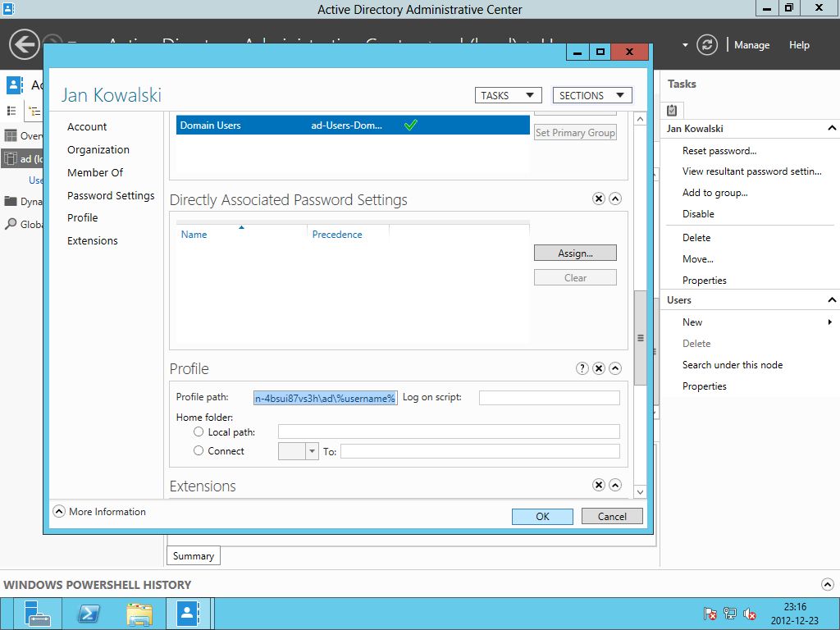Launch PowerShell from taskbar
The width and height of the screenshot is (840, 630).
click(x=89, y=614)
